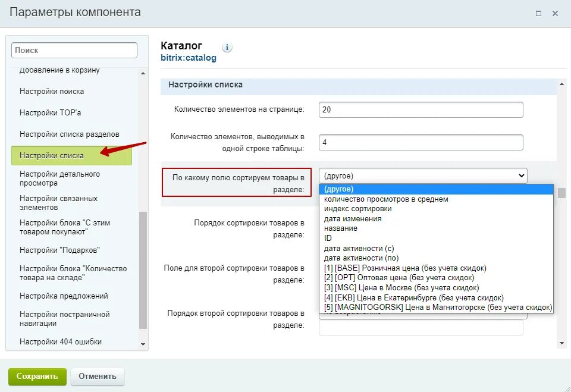Click sidebar scroll up arrow
The width and height of the screenshot is (571, 392).
tap(143, 73)
